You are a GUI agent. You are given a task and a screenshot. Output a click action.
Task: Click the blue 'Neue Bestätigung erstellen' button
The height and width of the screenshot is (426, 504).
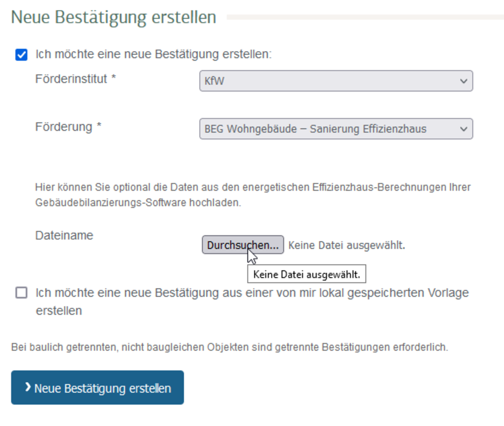97,388
